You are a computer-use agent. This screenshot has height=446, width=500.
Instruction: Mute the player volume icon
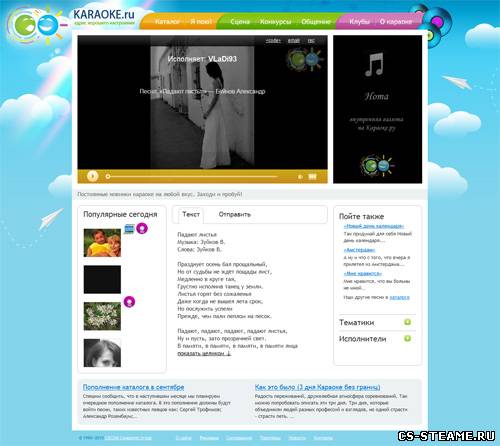[x=300, y=177]
